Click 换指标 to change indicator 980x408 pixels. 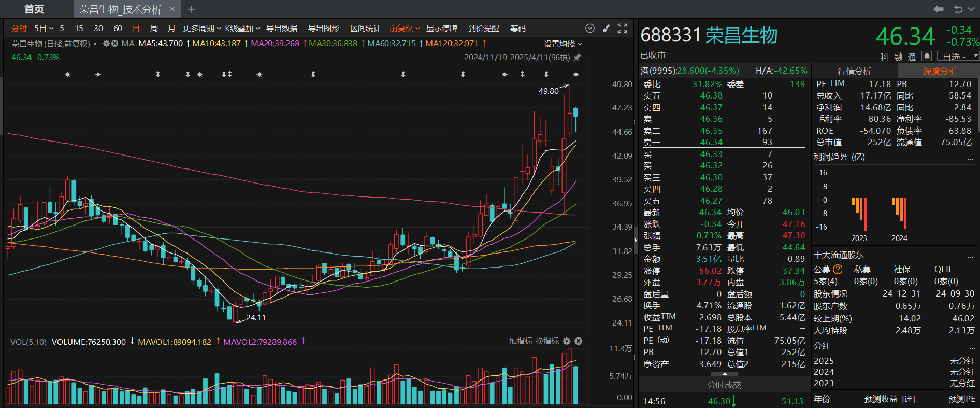coord(547,341)
